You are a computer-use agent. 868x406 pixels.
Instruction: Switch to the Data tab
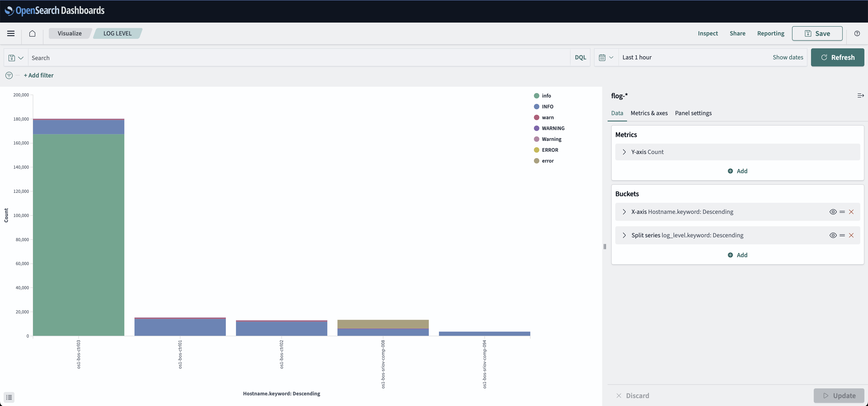617,113
